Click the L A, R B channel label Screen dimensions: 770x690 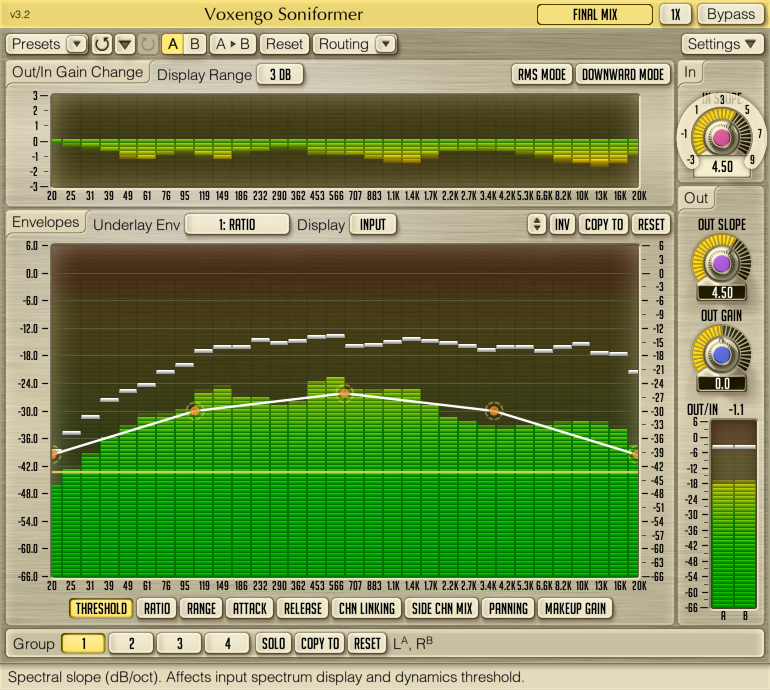click(413, 643)
